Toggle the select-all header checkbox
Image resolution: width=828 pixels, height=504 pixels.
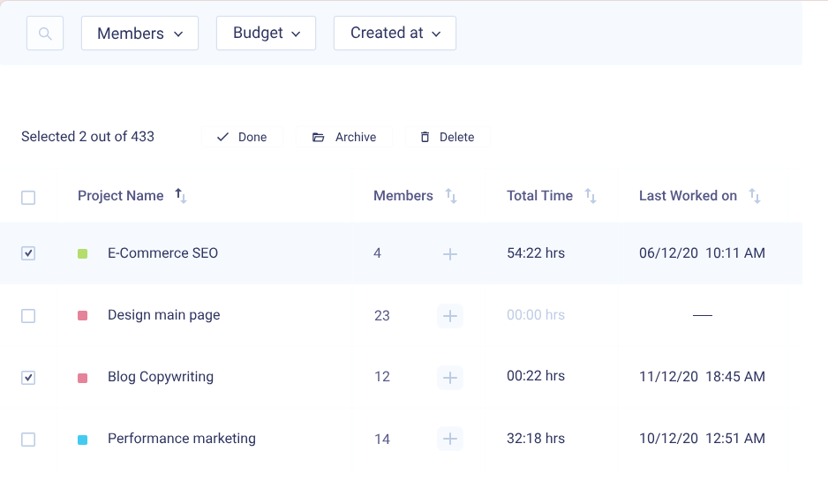(28, 198)
